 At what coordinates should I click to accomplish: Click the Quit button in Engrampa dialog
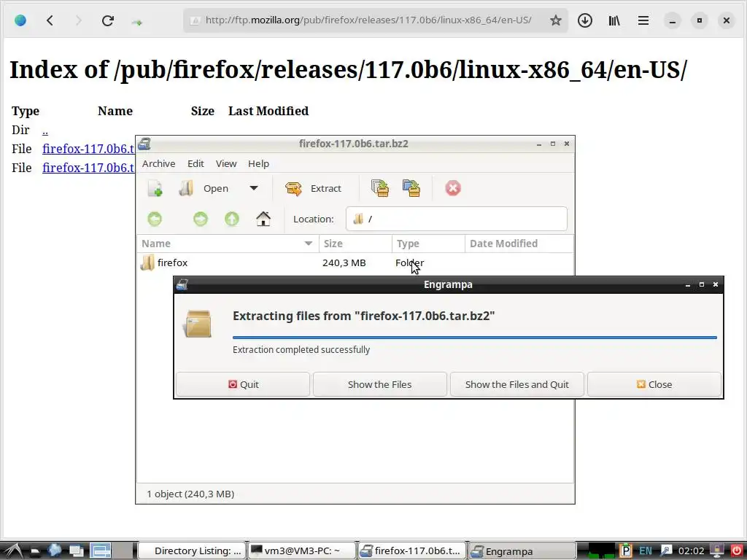coord(243,384)
